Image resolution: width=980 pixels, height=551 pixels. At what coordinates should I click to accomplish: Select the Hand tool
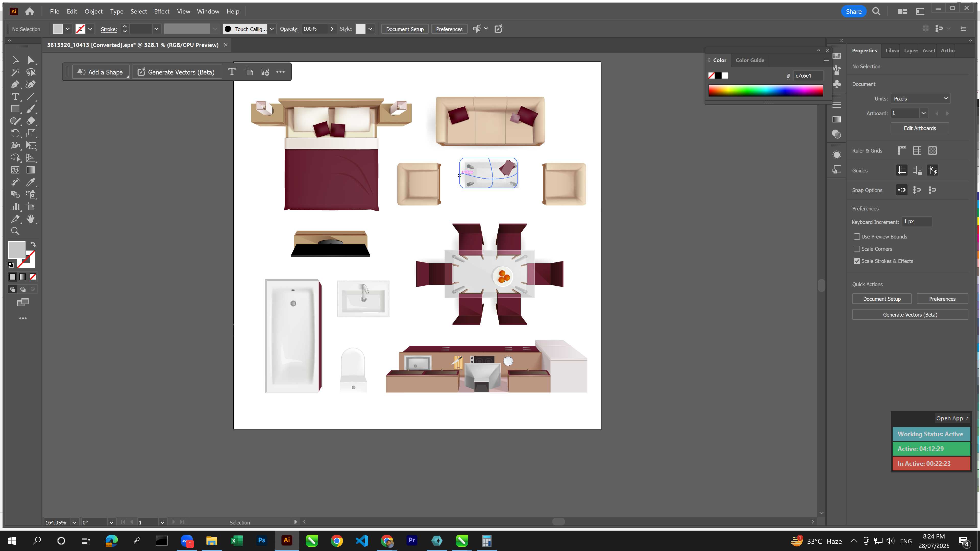point(31,219)
